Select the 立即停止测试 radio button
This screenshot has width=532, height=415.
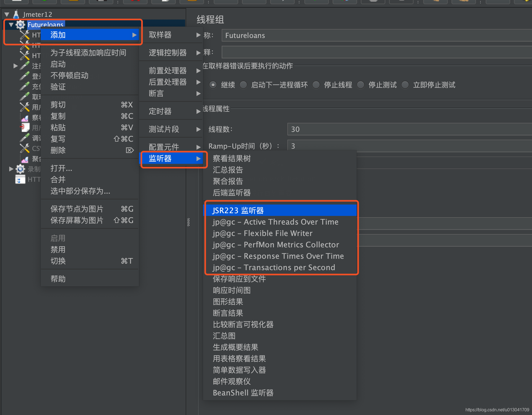tap(405, 85)
